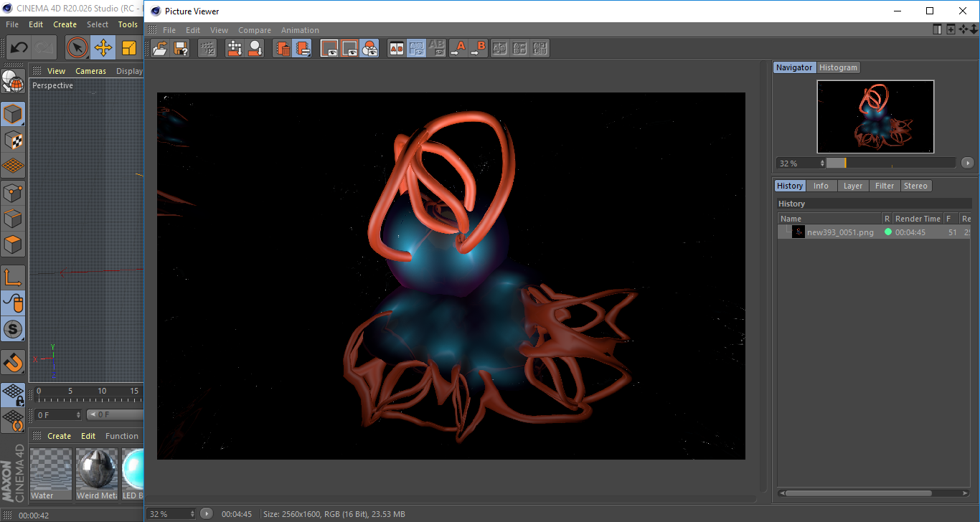Select Polygons mode icon
Viewport: 980px width, 522px height.
coord(13,245)
